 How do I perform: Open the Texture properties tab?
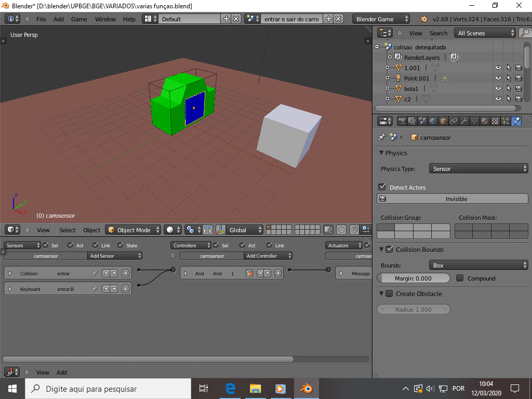coord(494,121)
